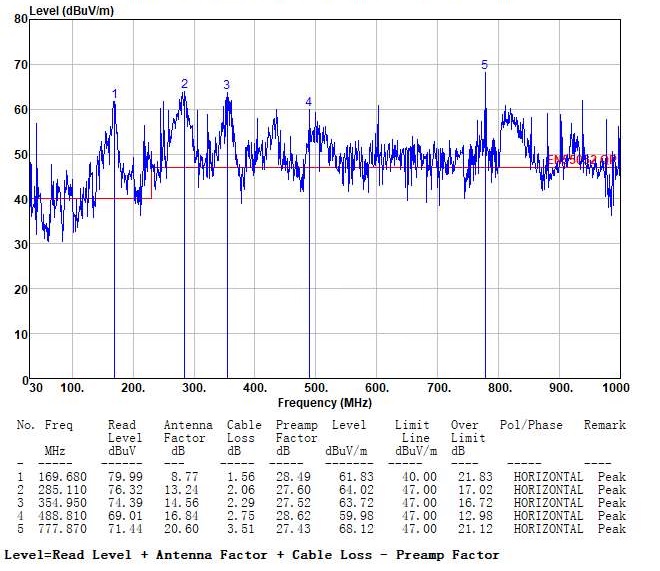
Task: Click the over limit value 12.98
Action: click(475, 516)
